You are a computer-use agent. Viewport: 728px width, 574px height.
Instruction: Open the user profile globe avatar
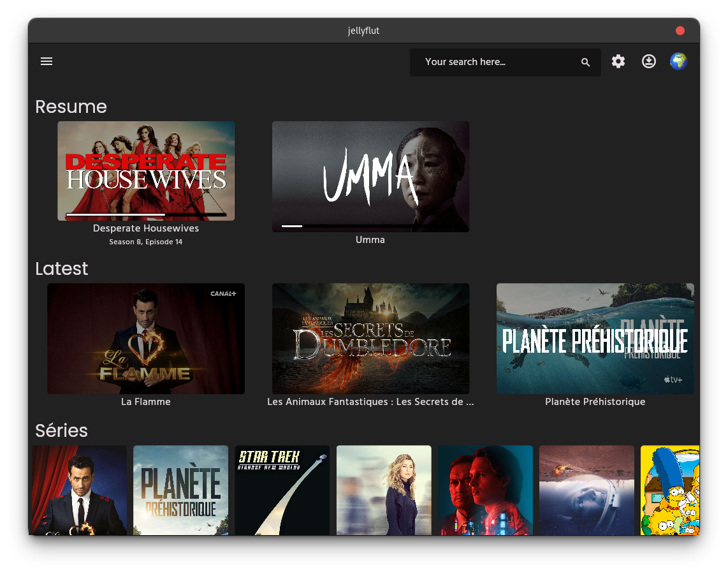(678, 61)
